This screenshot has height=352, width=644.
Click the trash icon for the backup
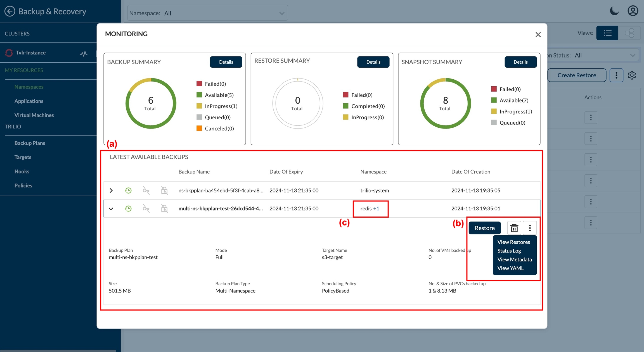(x=514, y=228)
